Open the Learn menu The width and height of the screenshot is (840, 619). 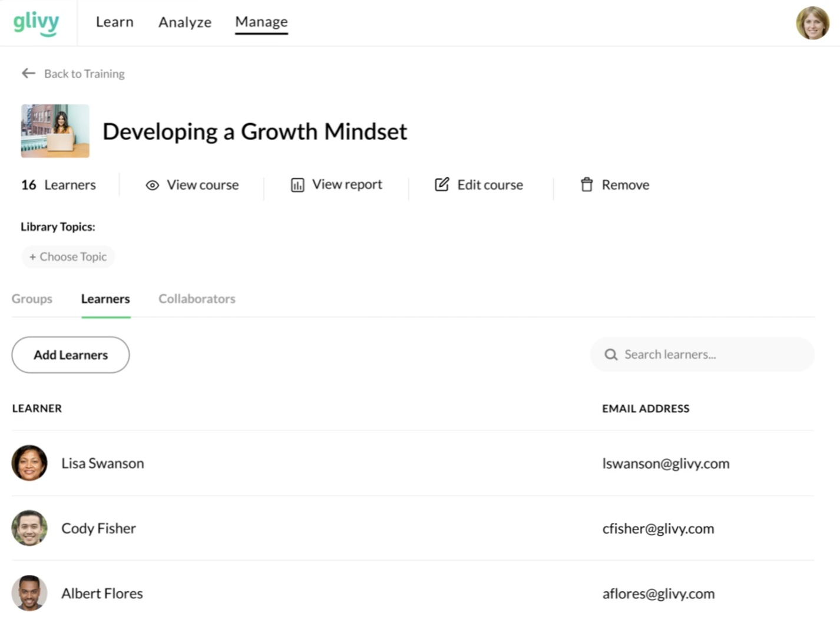115,22
